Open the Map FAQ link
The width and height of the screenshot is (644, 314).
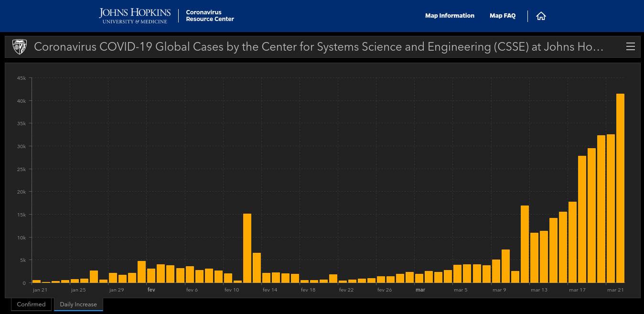(x=503, y=16)
